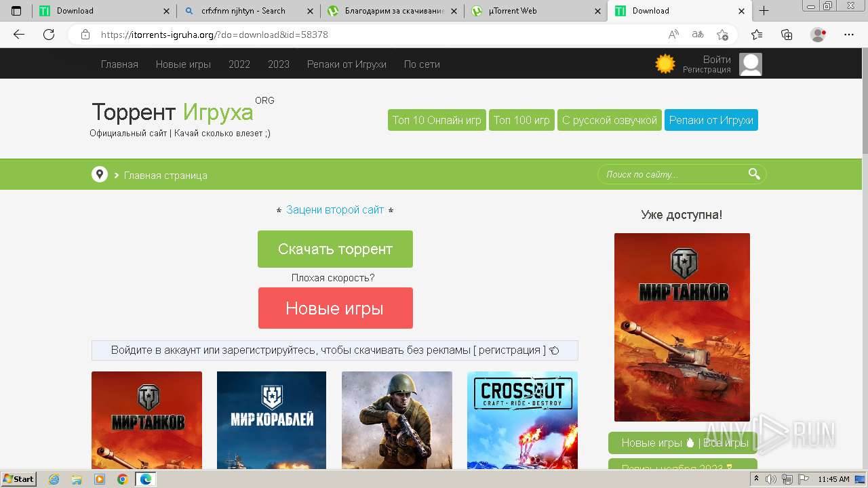Open Главная in the top menu

[x=119, y=64]
